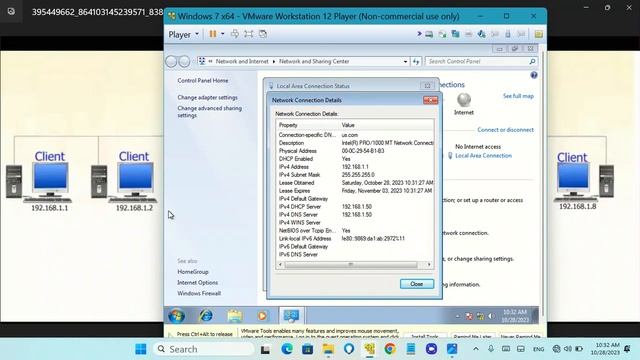640x360 pixels.
Task: Click the red X of Network Connection Details
Action: tap(430, 100)
